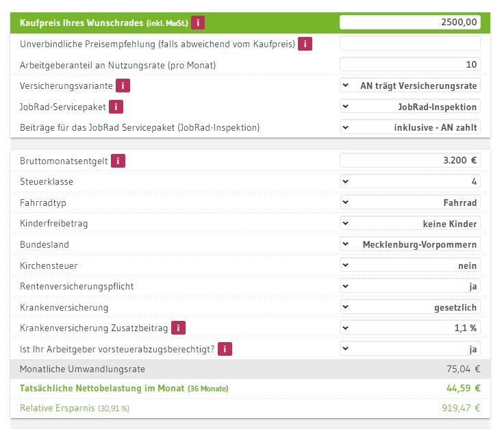This screenshot has height=429, width=504.
Task: Click Kaufpreis input field with 2500,00
Action: click(409, 22)
